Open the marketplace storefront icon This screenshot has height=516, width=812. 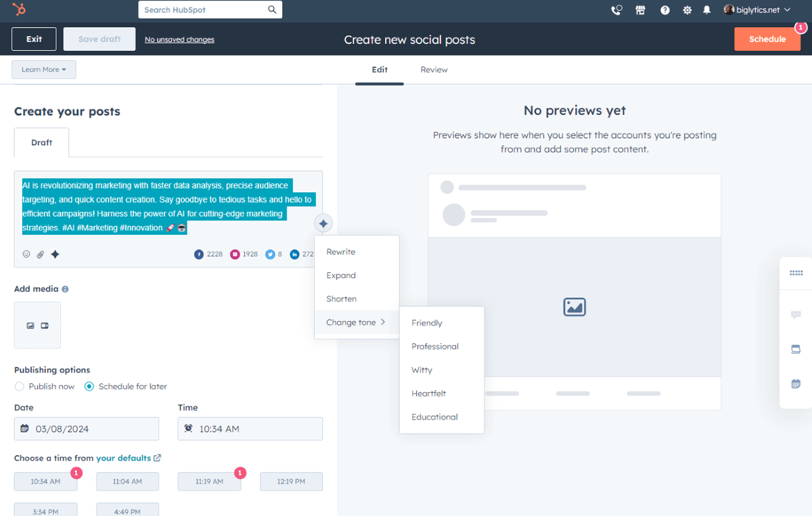point(640,10)
